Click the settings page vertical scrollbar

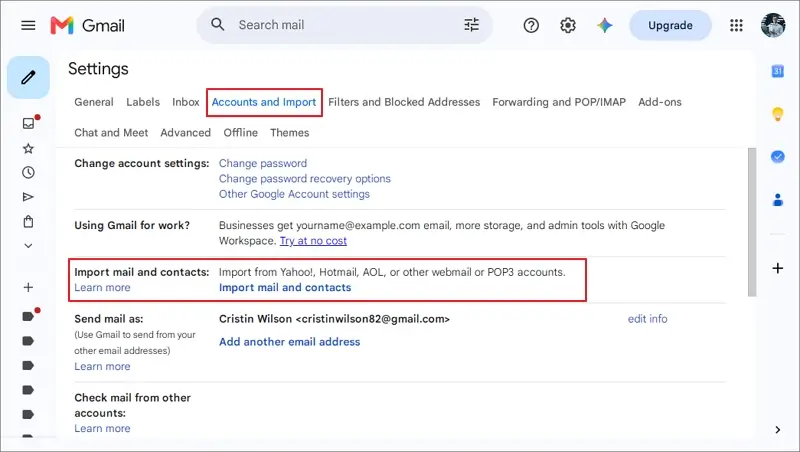pos(752,222)
